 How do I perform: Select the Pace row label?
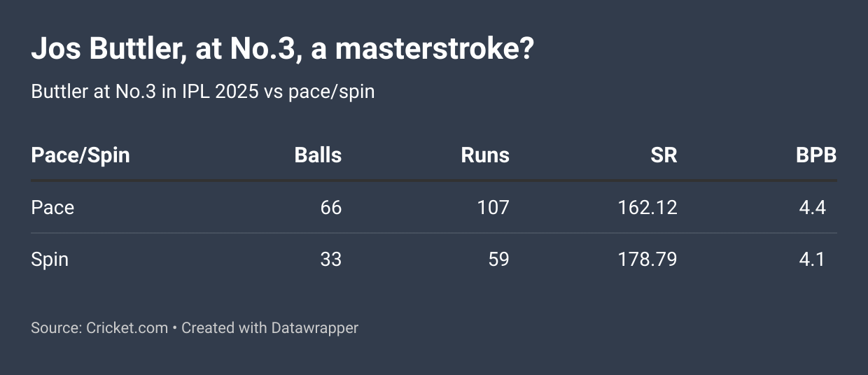pyautogui.click(x=52, y=208)
